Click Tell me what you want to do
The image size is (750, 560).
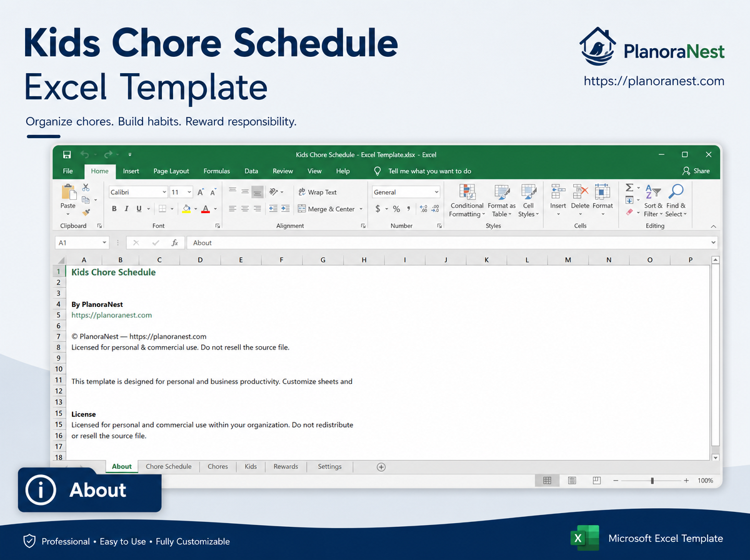tap(423, 171)
